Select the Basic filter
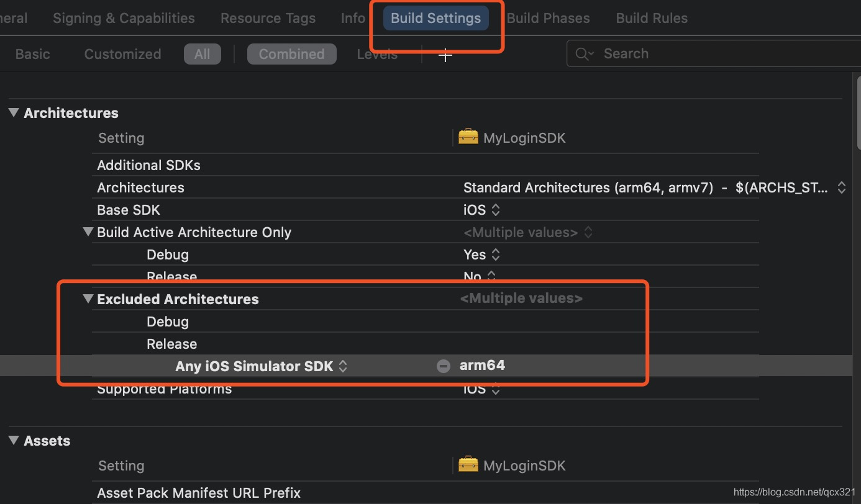Image resolution: width=861 pixels, height=504 pixels. 32,54
